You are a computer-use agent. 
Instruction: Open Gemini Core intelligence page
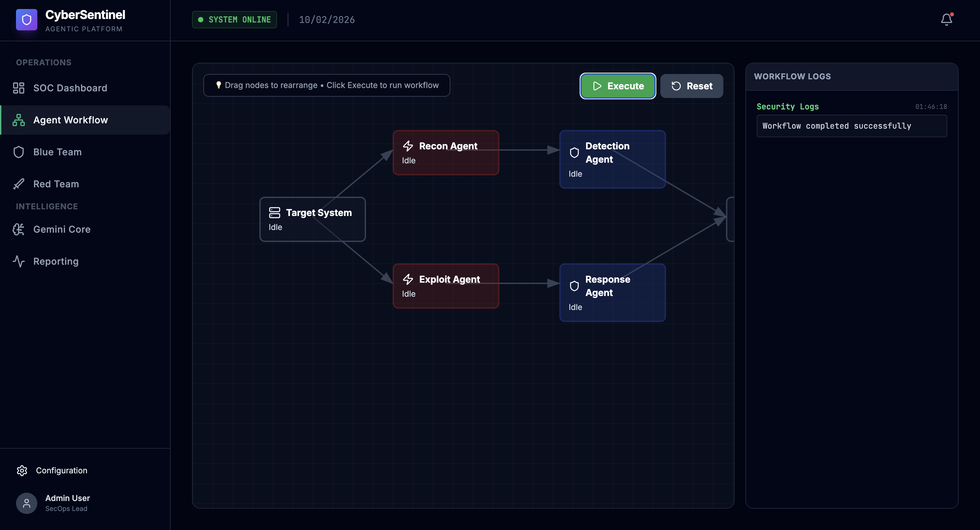point(62,229)
